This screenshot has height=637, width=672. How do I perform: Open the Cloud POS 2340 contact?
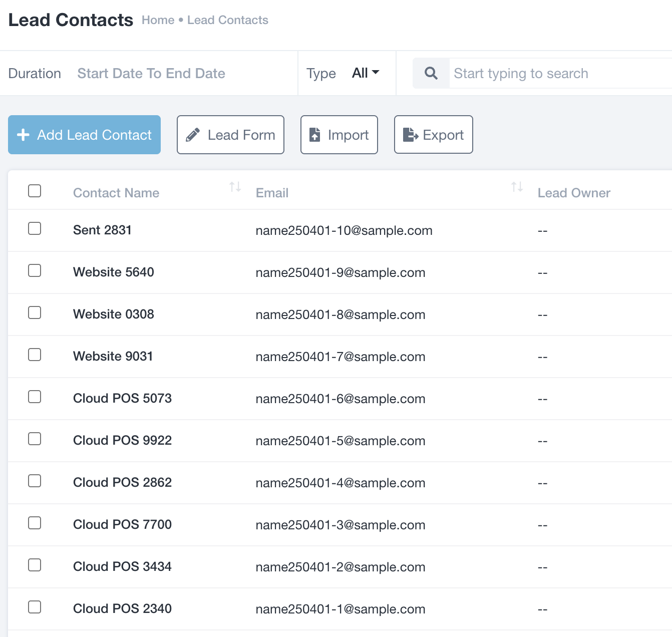click(122, 608)
